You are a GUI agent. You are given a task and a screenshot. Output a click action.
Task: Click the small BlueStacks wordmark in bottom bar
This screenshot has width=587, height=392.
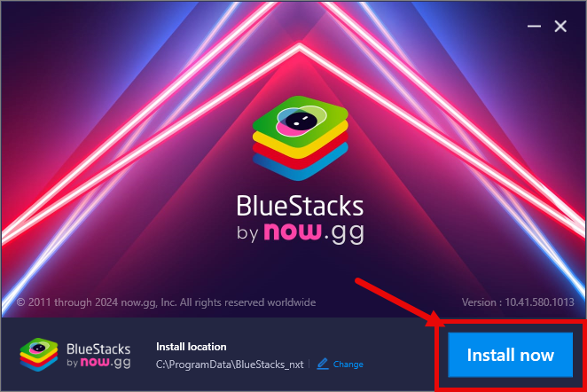98,349
